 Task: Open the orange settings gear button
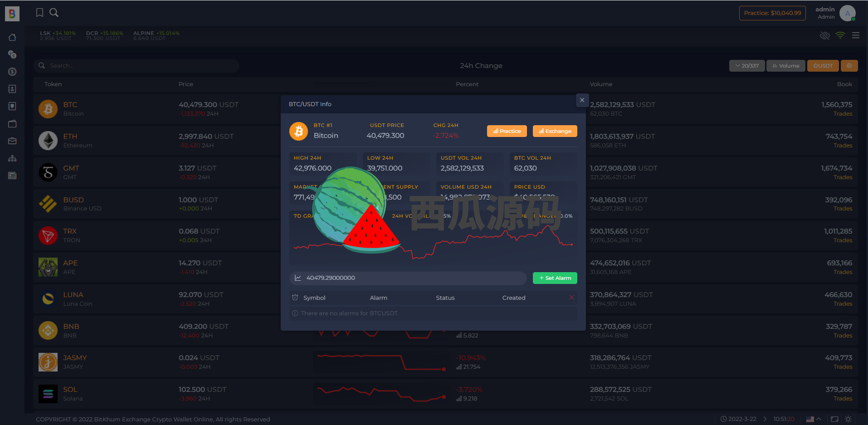pyautogui.click(x=849, y=66)
